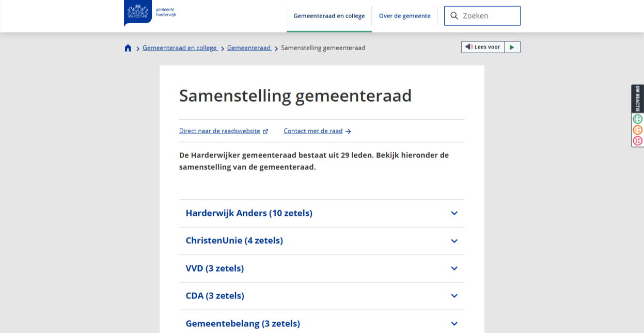Expand ChristenUnie (4 zetels) chevron
Image resolution: width=644 pixels, height=333 pixels.
tap(454, 241)
